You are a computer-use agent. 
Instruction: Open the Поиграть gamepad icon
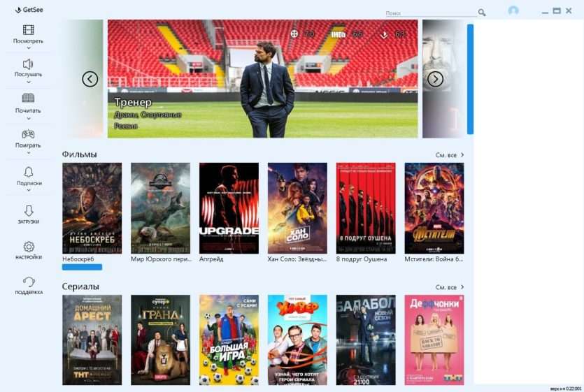28,133
